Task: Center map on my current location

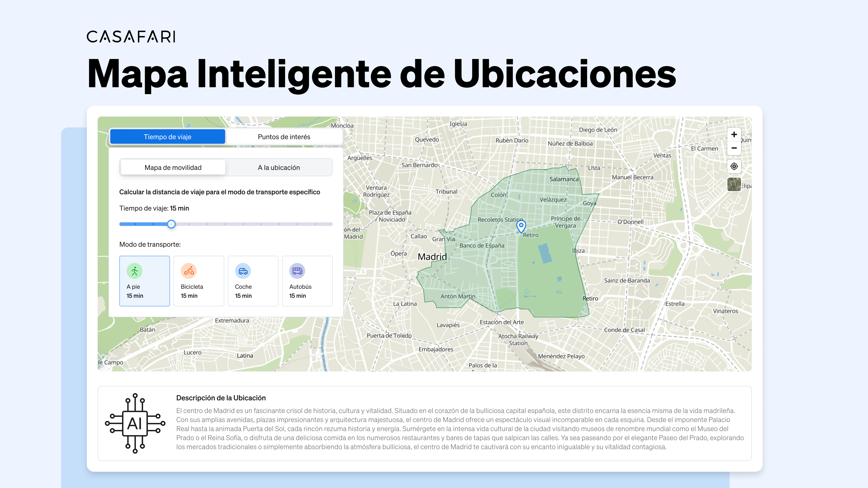Action: tap(734, 166)
